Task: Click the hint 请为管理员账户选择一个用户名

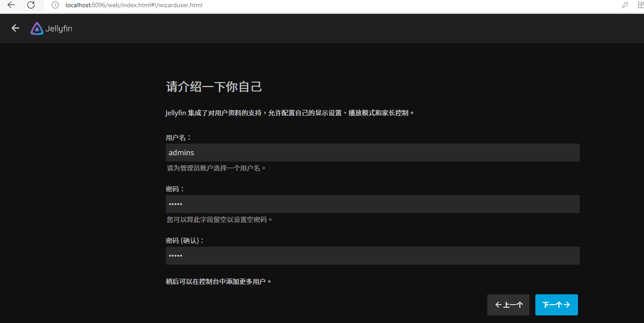Action: pos(216,168)
